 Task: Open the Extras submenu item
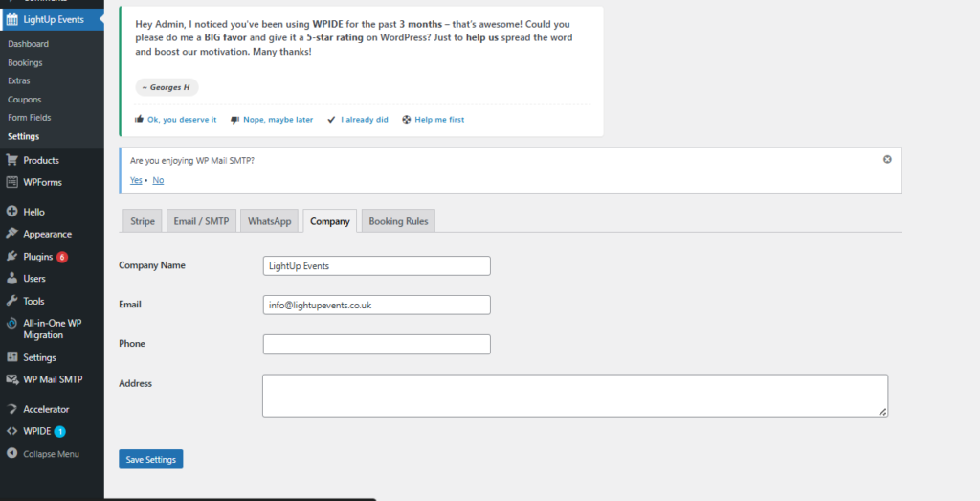(19, 80)
